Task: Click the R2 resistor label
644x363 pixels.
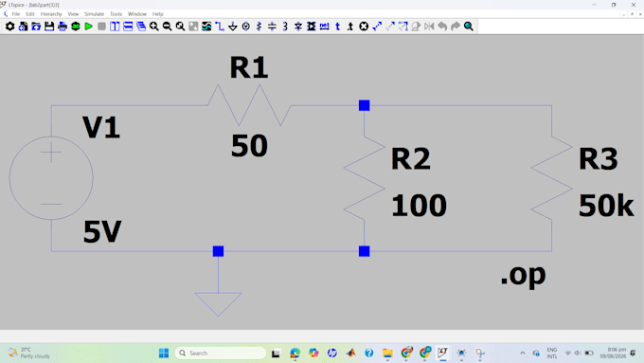Action: coord(411,159)
